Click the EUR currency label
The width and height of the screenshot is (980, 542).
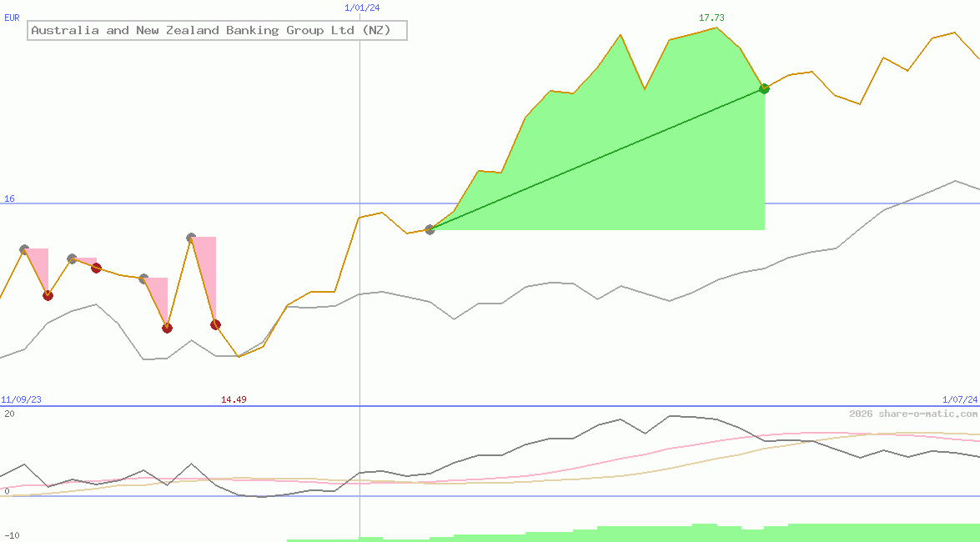click(x=12, y=18)
